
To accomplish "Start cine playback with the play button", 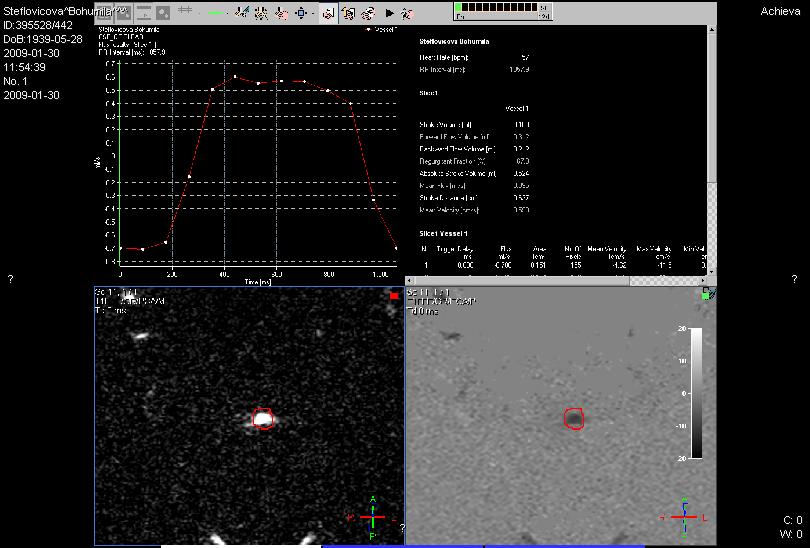I will click(x=390, y=13).
